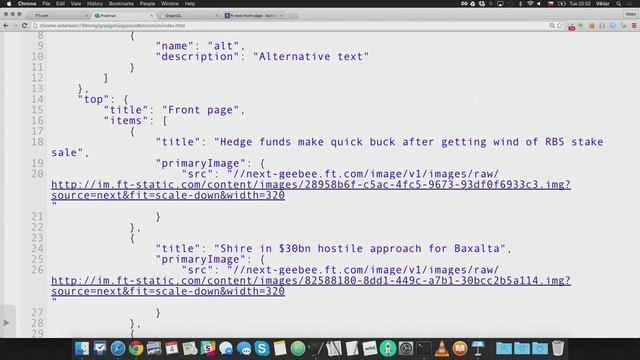Click the Shire in $30bn title string
640x360 pixels.
[360, 249]
